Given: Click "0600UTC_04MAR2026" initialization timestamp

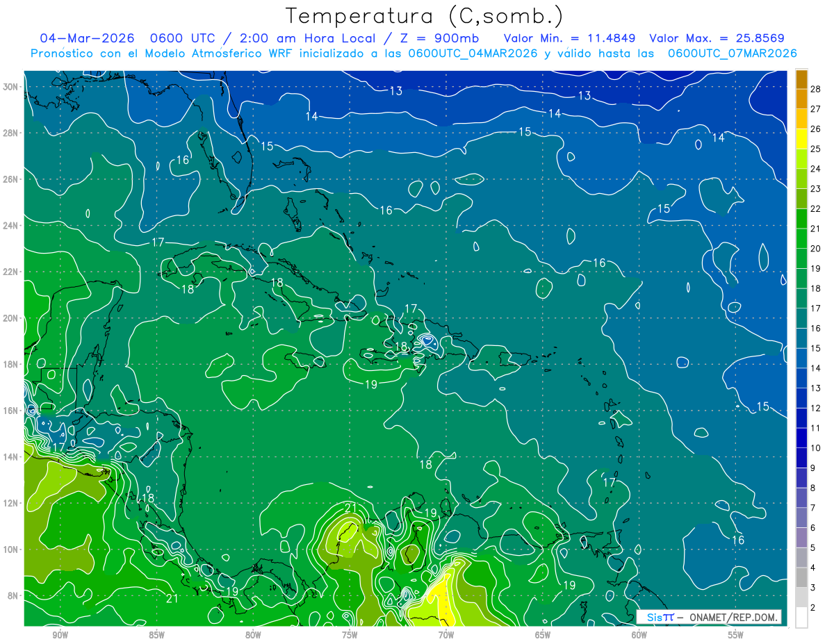Looking at the screenshot, I should 473,53.
